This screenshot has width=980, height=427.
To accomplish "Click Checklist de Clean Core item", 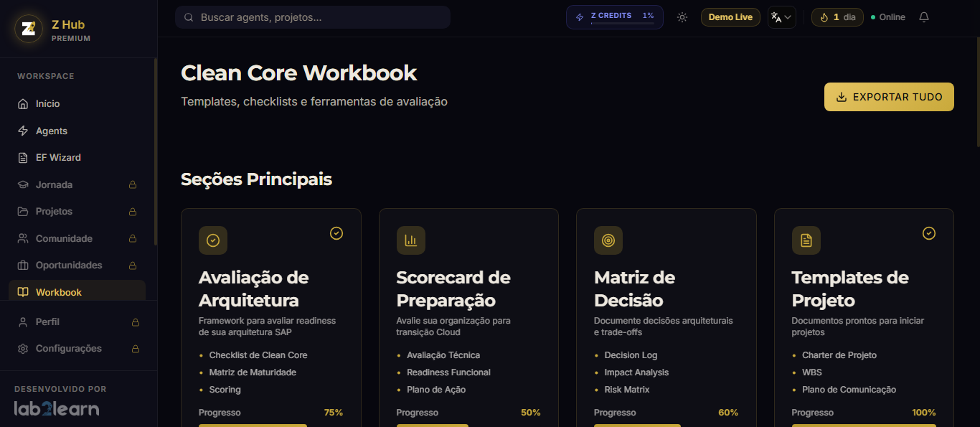I will pyautogui.click(x=258, y=355).
